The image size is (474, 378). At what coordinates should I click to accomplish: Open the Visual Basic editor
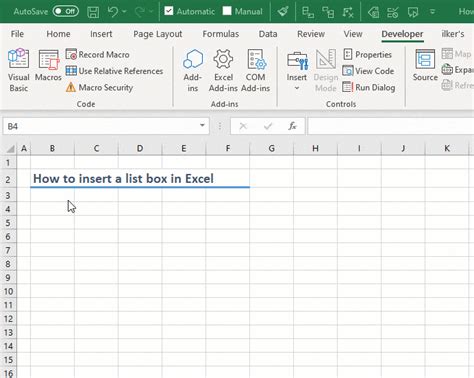(x=18, y=70)
